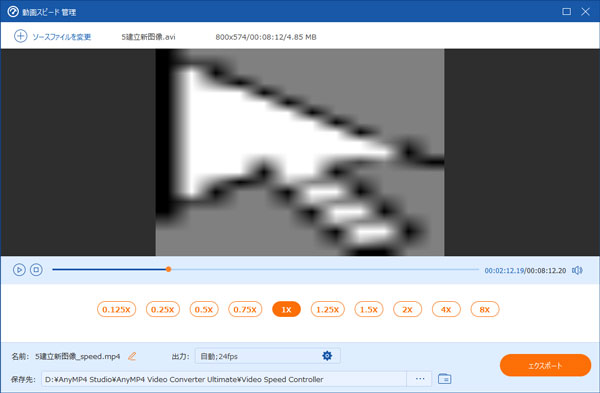Screen dimensions: 600x393
Task: Select 1.5X speed
Action: (x=369, y=309)
